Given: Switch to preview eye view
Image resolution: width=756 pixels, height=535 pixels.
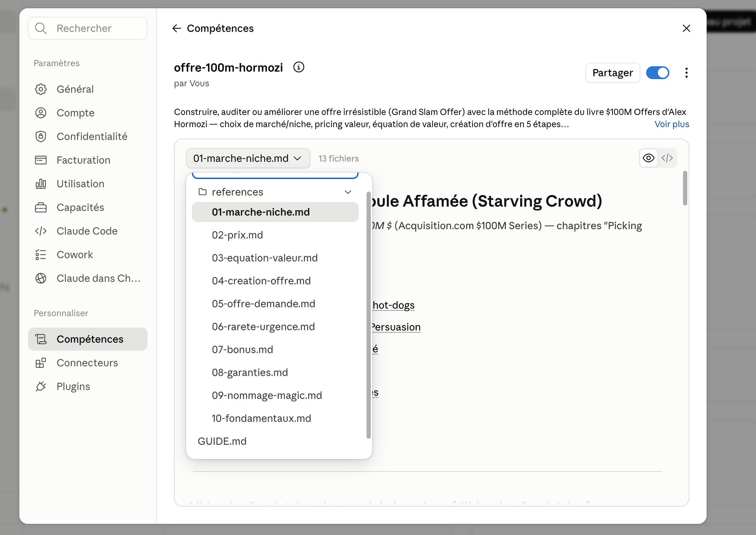Looking at the screenshot, I should (649, 158).
